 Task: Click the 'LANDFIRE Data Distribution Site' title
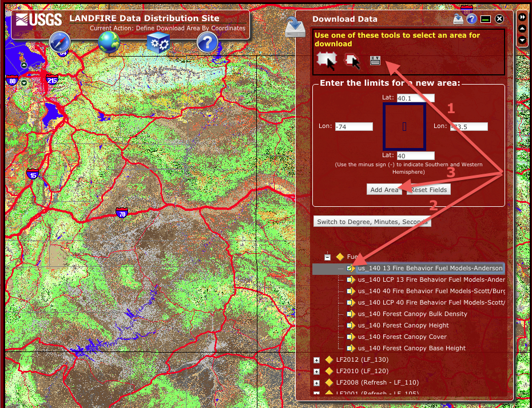pyautogui.click(x=144, y=18)
